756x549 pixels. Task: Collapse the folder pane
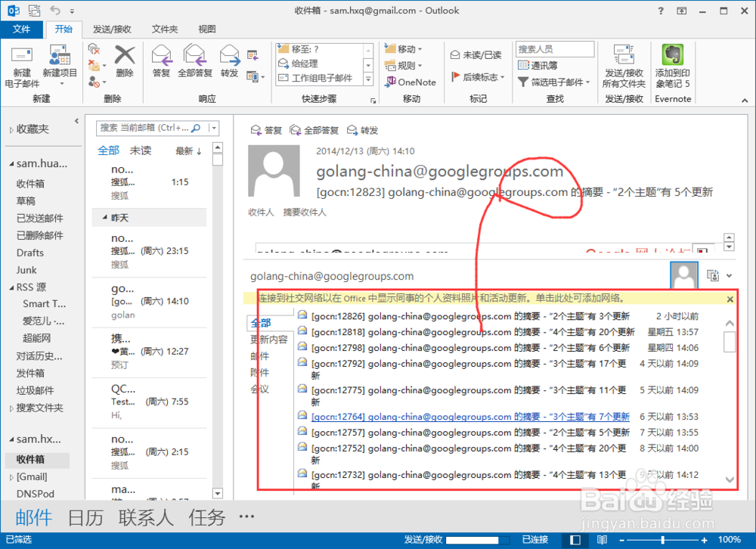pos(76,121)
